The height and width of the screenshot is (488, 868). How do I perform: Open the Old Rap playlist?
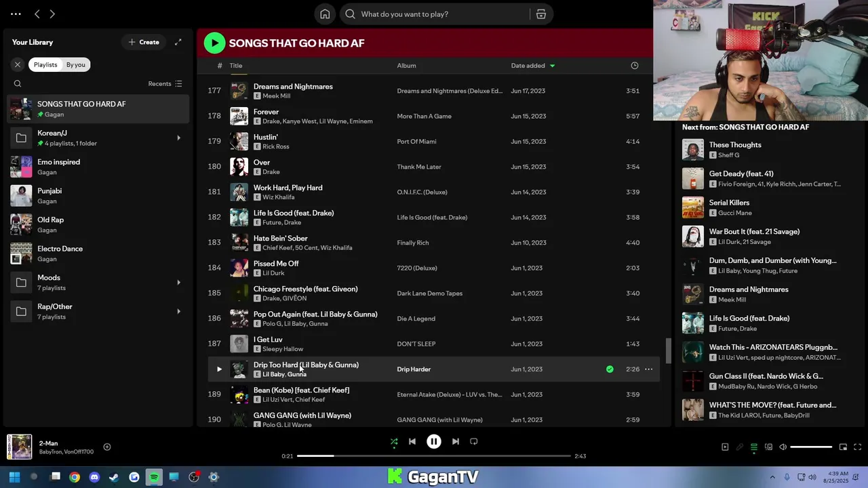coord(98,224)
